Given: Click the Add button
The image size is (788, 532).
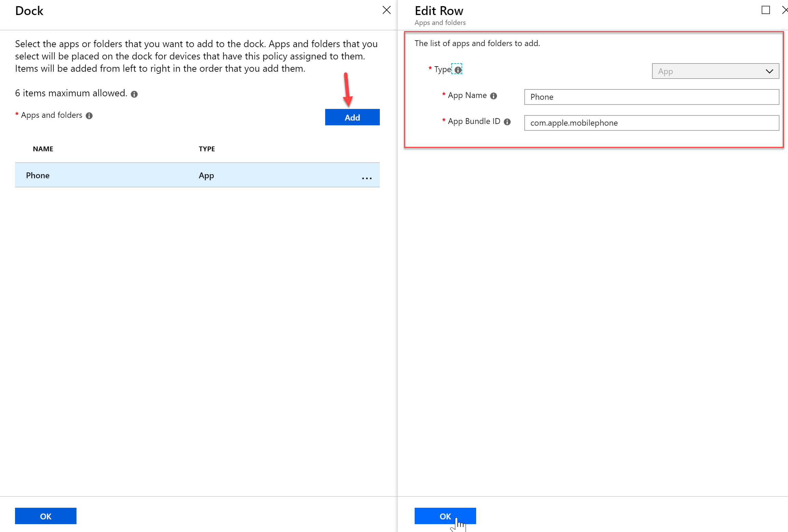Looking at the screenshot, I should pyautogui.click(x=352, y=117).
